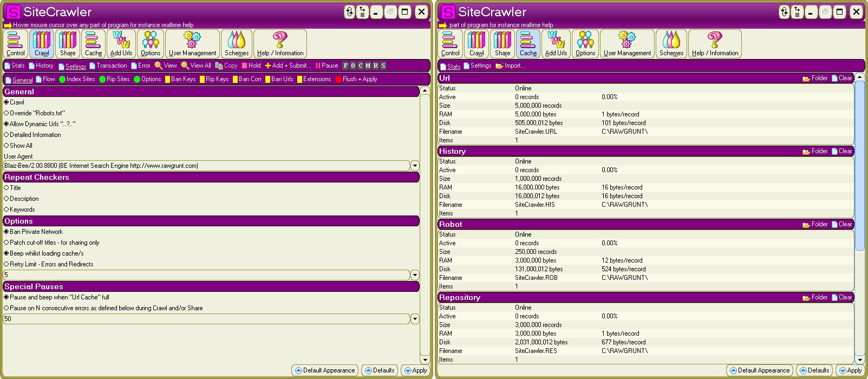
Task: Enable Override "Robots.txt" option
Action: tap(6, 113)
